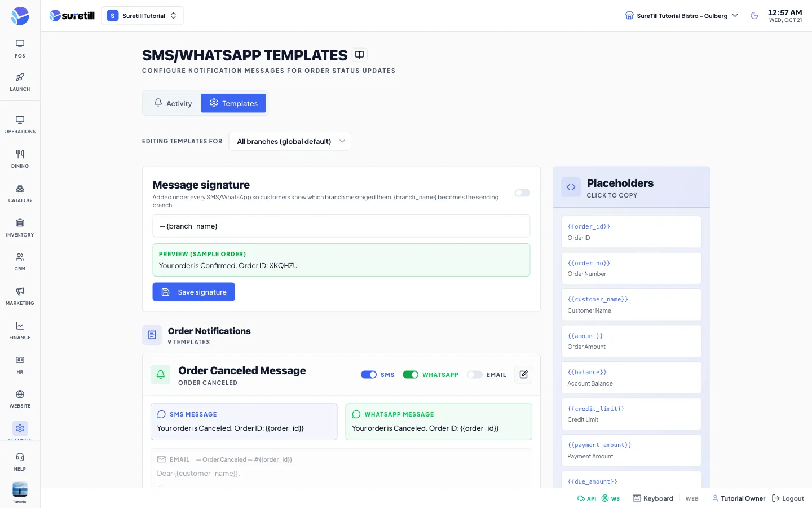Copy the {{credit_limit}} placeholder
Screen dimensions: 812x508
[632, 414]
